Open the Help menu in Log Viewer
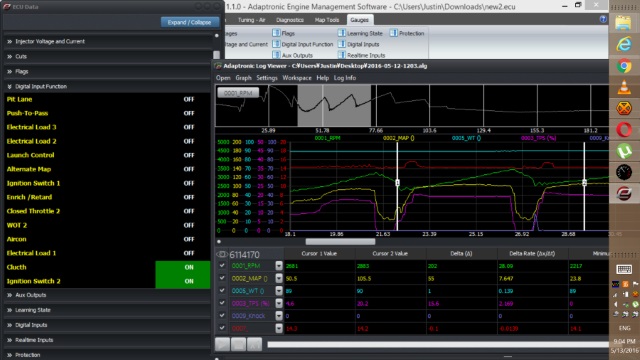640x360 pixels. point(322,78)
